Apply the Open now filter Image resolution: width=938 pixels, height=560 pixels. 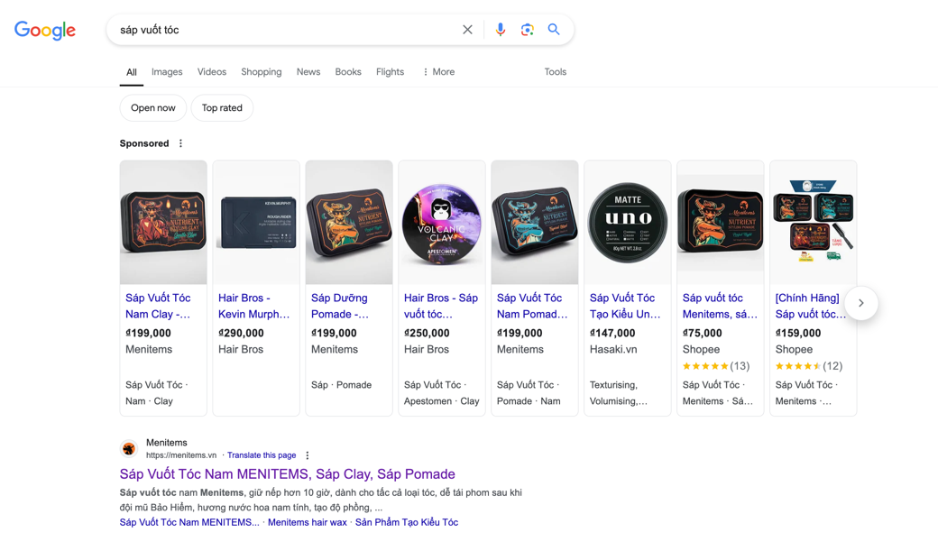[153, 107]
